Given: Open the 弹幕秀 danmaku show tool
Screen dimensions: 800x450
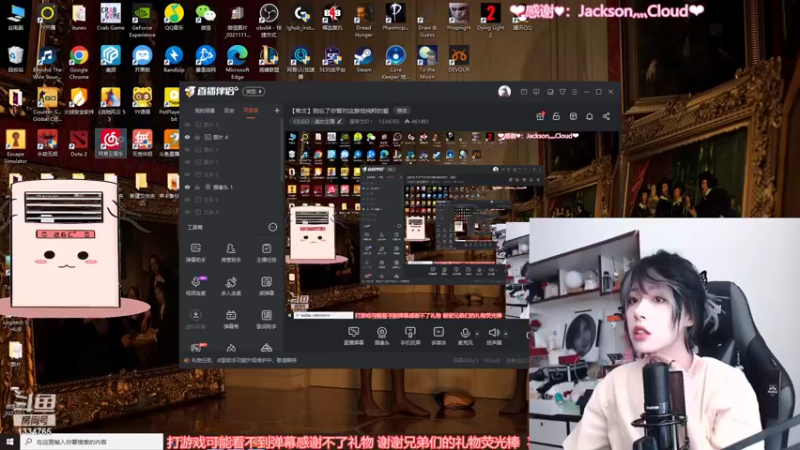Looking at the screenshot, I should coord(231,319).
